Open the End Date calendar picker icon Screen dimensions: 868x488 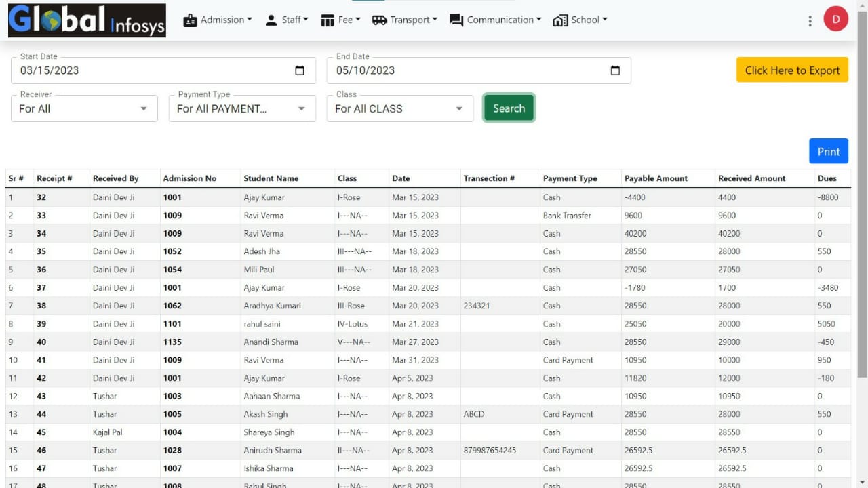(615, 70)
